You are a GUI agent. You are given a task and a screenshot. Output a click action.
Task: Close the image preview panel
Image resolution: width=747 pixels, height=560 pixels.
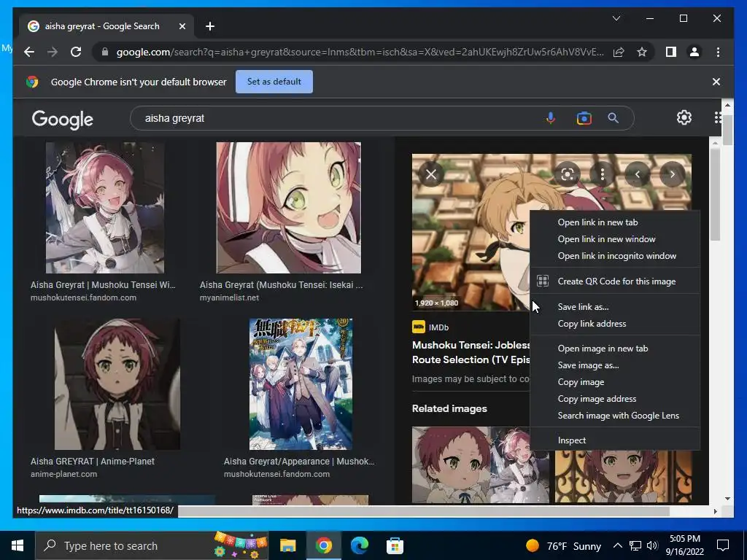click(x=431, y=174)
